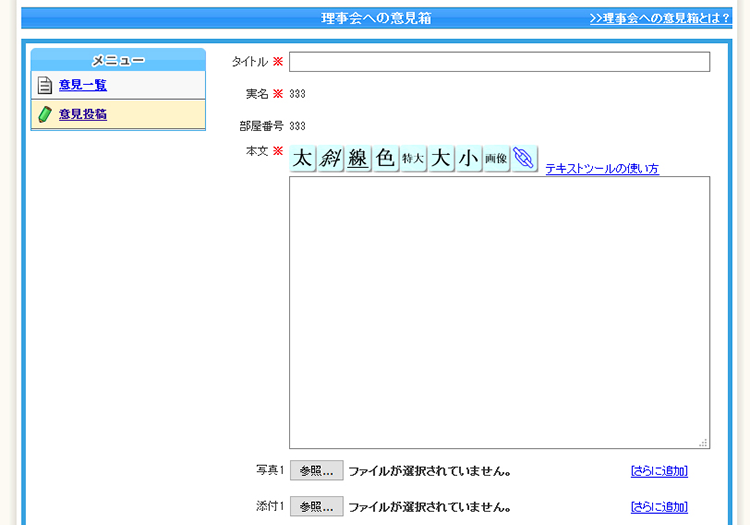Set small text with 小 button

point(469,159)
